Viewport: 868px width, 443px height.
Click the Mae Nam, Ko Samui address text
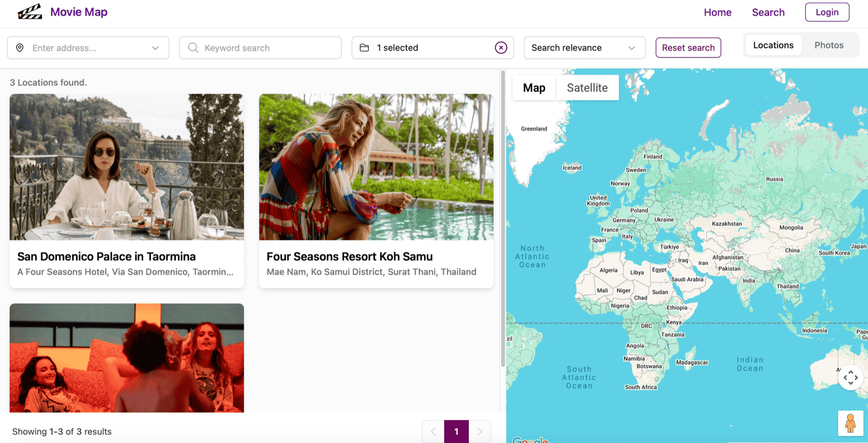pos(372,272)
